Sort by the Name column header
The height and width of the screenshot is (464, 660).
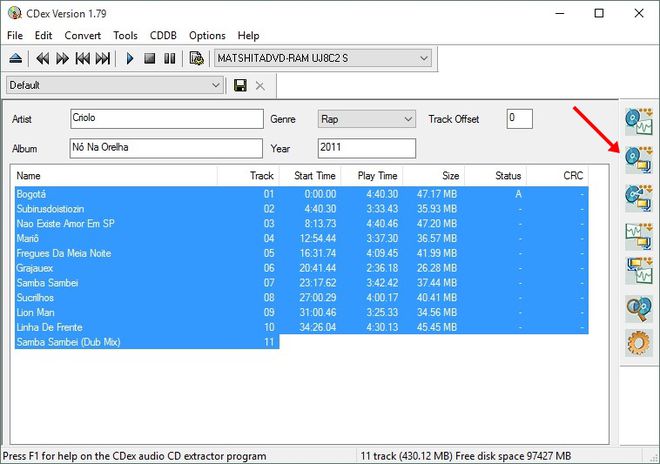(x=116, y=176)
